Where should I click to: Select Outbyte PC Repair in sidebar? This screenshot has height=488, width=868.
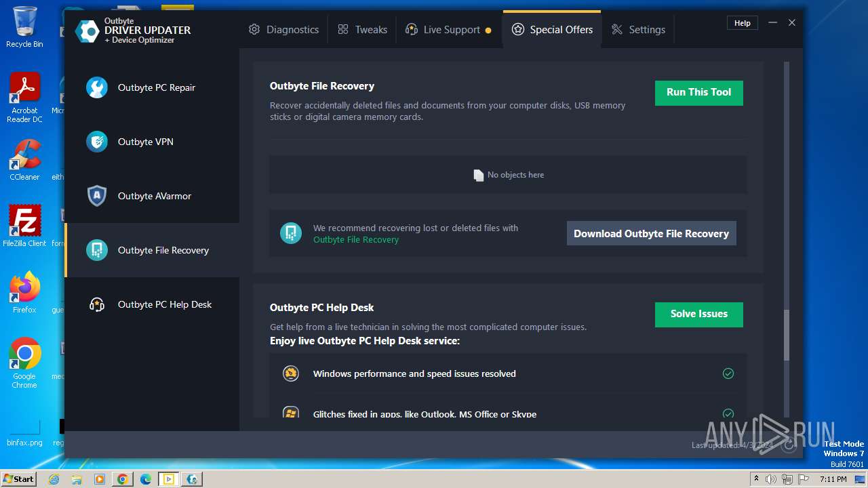coord(152,87)
